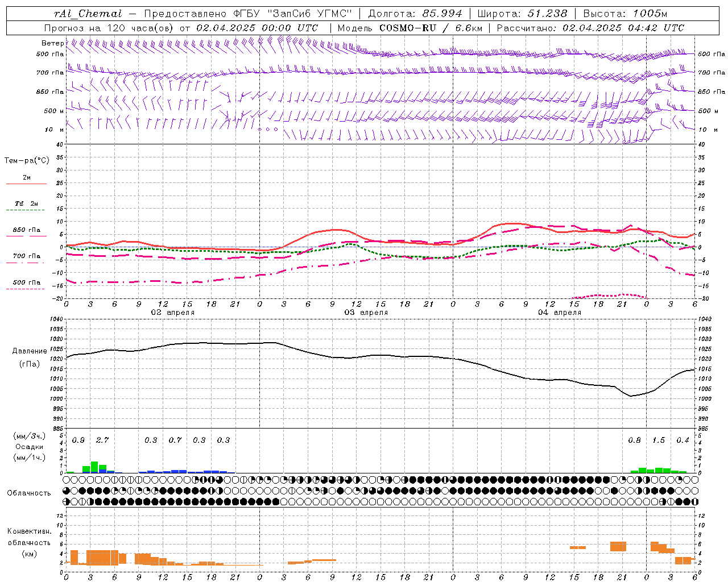
Task: Click the 3-hour precipitation value 2.7
Action: coord(102,440)
